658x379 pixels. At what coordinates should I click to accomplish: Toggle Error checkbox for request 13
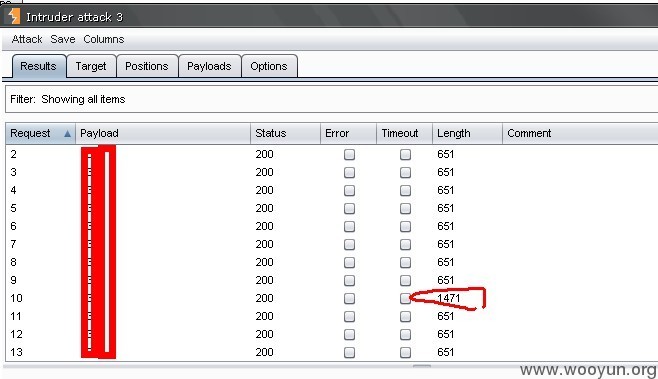(349, 353)
